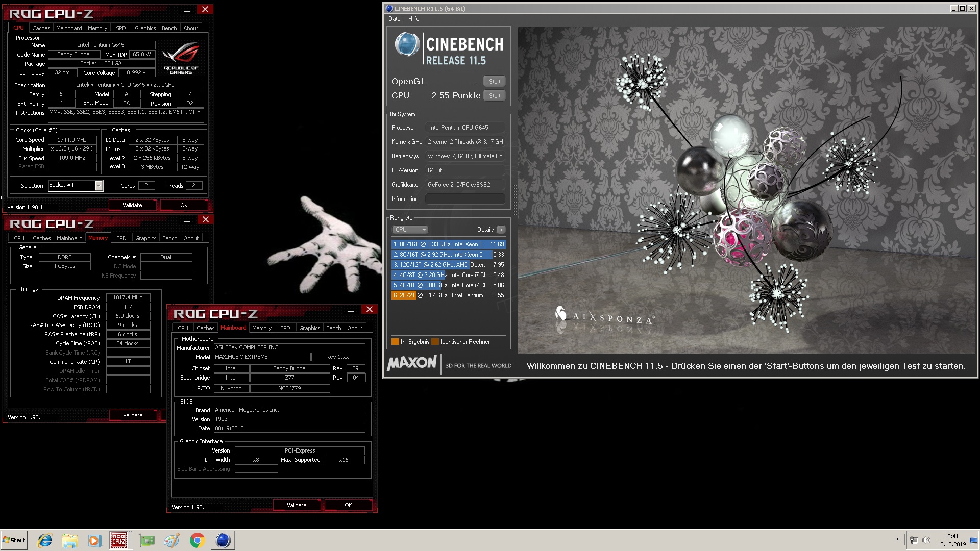Viewport: 980px width, 551px height.
Task: Open the graphics card utility taskbar icon
Action: coord(147,540)
